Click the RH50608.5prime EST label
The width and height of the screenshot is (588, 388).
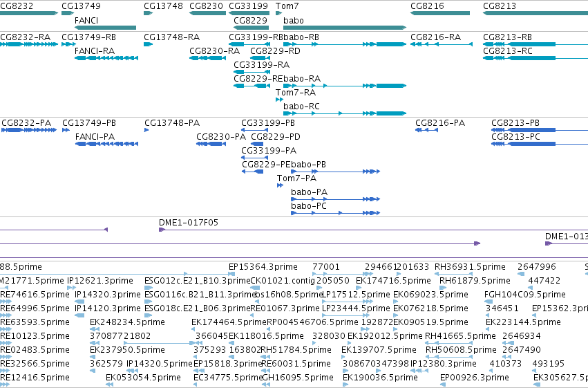[462, 351]
